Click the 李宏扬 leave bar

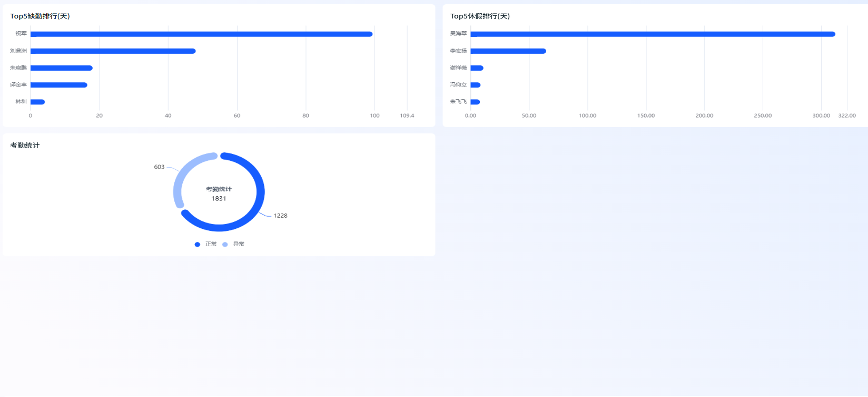coord(508,51)
